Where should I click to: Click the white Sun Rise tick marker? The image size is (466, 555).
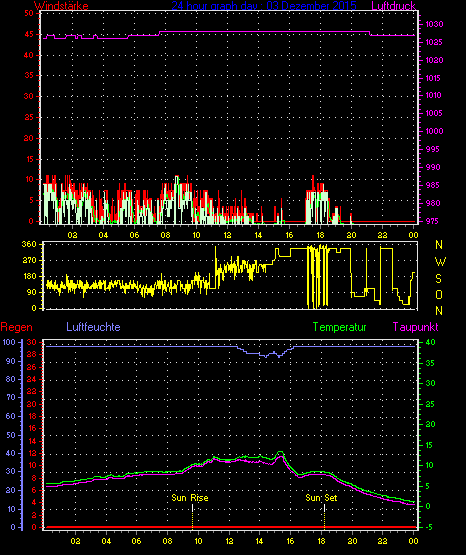coord(192,508)
